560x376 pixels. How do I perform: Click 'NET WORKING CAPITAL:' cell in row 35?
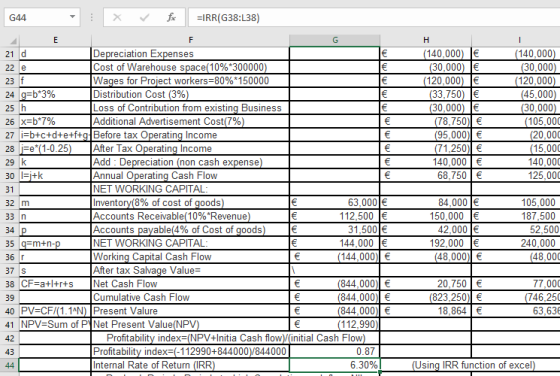point(190,244)
